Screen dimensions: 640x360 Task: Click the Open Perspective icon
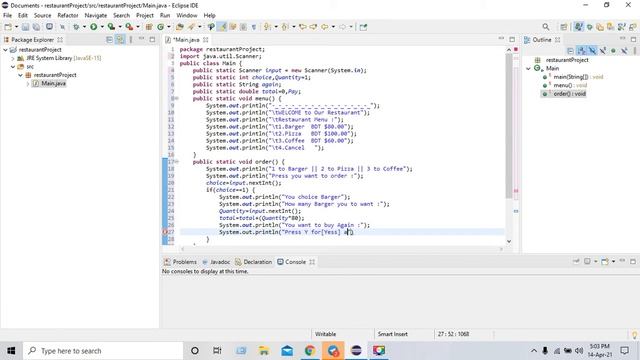tap(564, 27)
